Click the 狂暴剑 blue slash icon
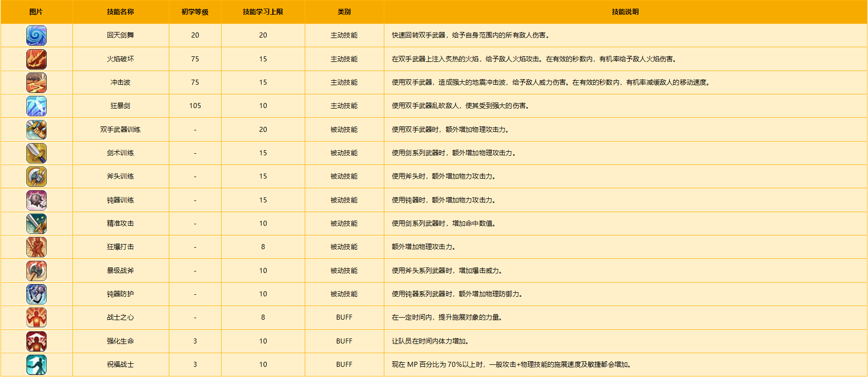868x377 pixels. (x=37, y=106)
